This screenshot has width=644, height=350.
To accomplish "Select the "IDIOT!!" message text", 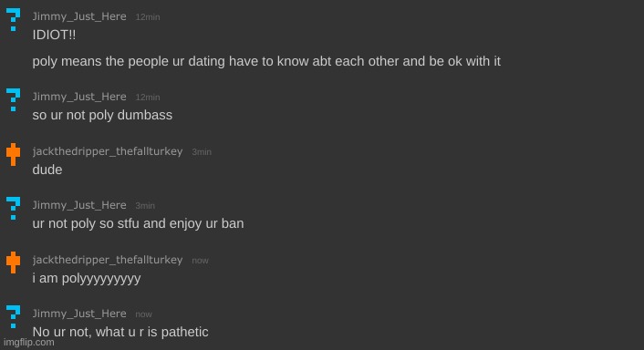I will pyautogui.click(x=54, y=35).
